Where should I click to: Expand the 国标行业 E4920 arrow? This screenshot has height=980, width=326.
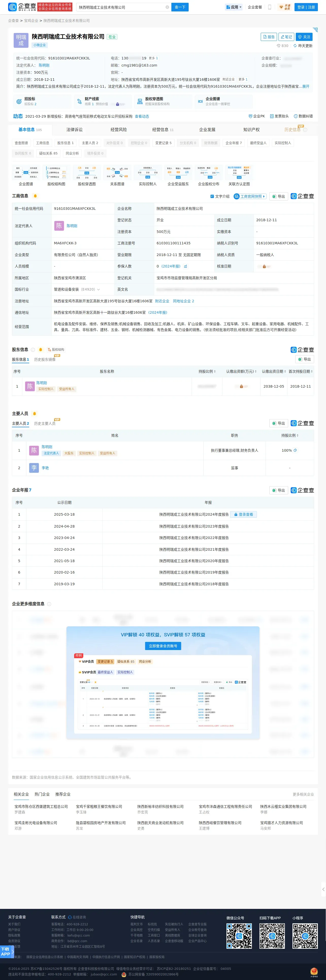(99, 290)
